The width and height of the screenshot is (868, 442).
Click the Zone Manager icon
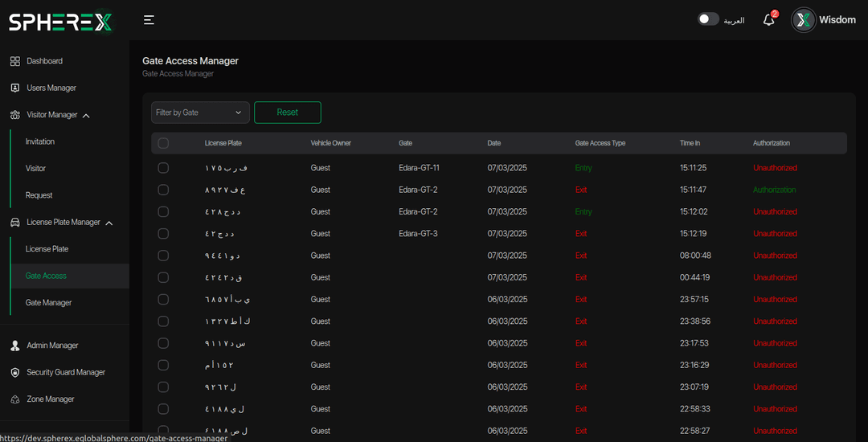pos(14,399)
